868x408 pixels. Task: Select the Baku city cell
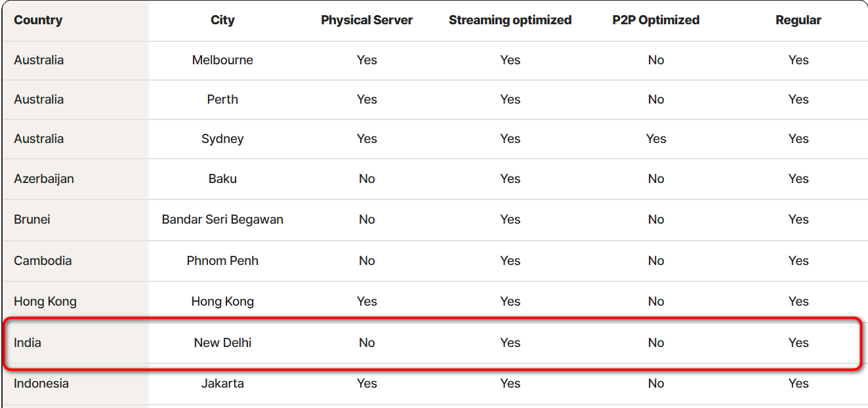[222, 179]
